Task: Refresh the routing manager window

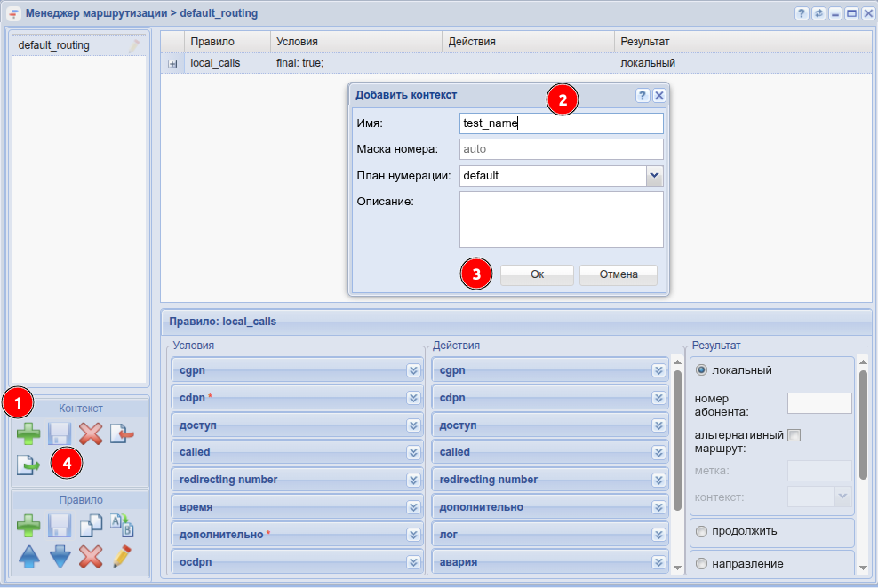Action: [x=818, y=13]
